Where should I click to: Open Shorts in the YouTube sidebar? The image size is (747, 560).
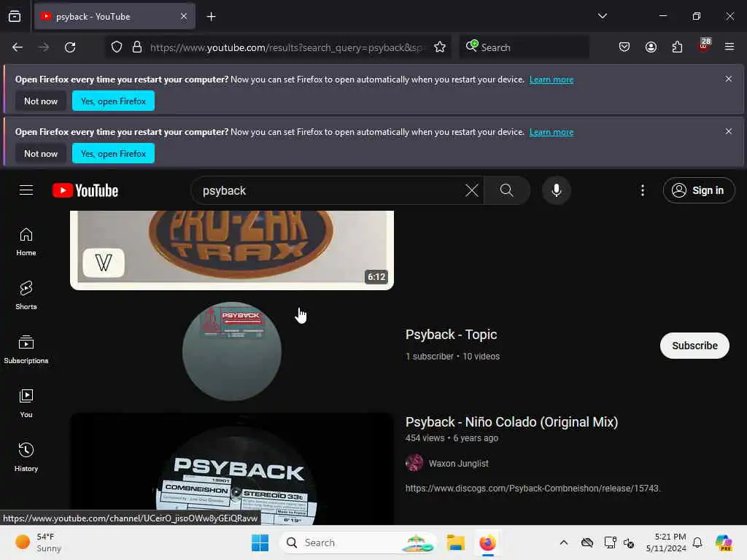tap(26, 296)
